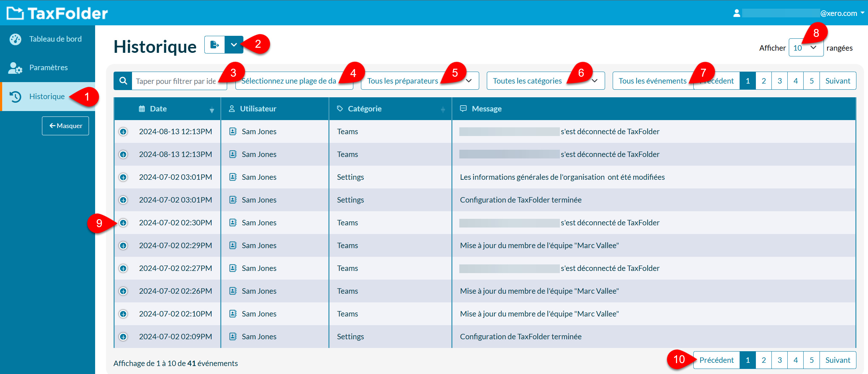The image size is (868, 374).
Task: Click the Paramètres user-gear icon
Action: [15, 68]
